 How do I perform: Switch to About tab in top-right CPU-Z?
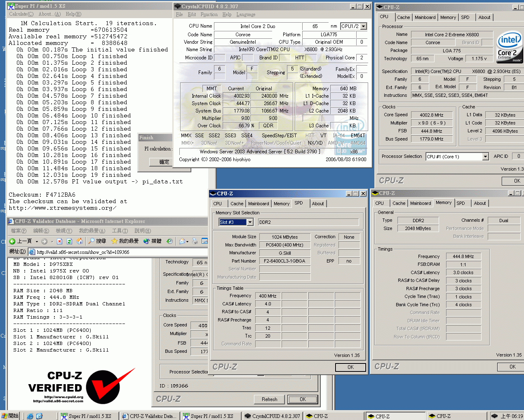[484, 17]
